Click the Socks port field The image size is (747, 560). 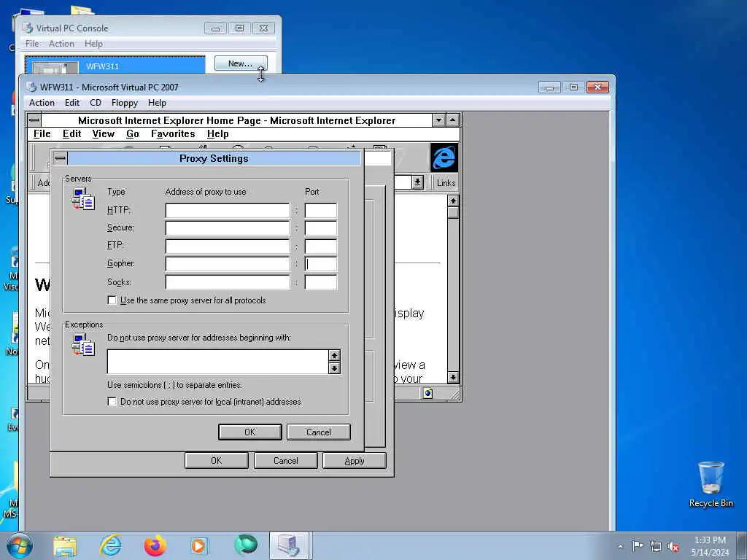(321, 282)
